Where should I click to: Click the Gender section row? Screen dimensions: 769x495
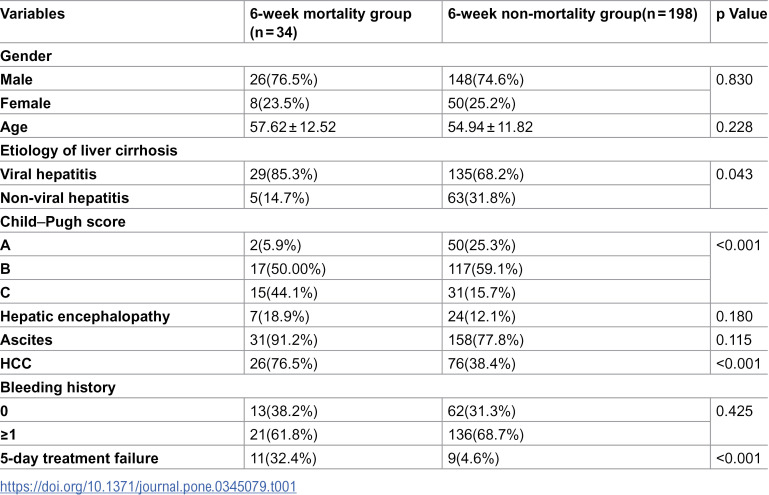tap(384, 55)
